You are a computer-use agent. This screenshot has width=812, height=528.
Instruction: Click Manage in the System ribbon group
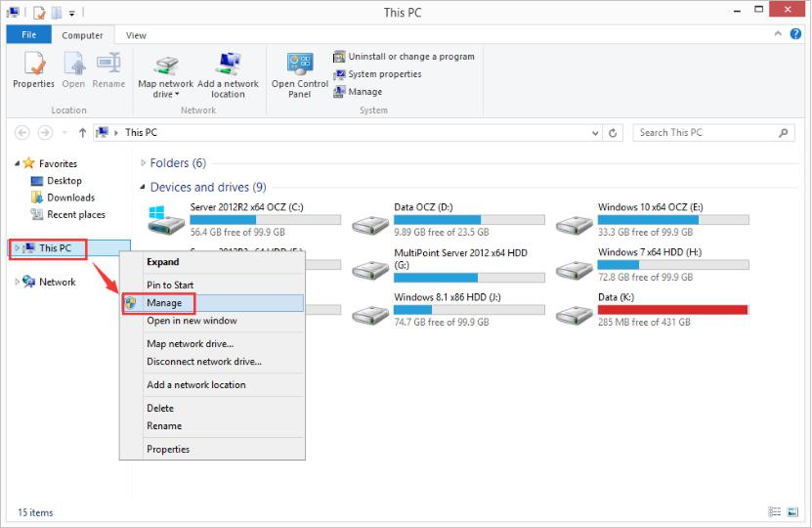pos(358,92)
